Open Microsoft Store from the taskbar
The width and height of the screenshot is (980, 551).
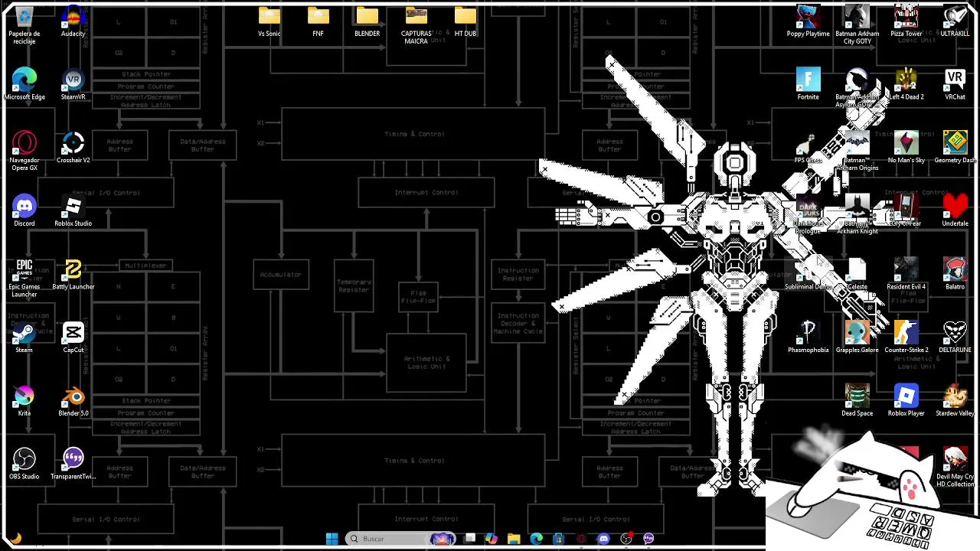pyautogui.click(x=558, y=539)
